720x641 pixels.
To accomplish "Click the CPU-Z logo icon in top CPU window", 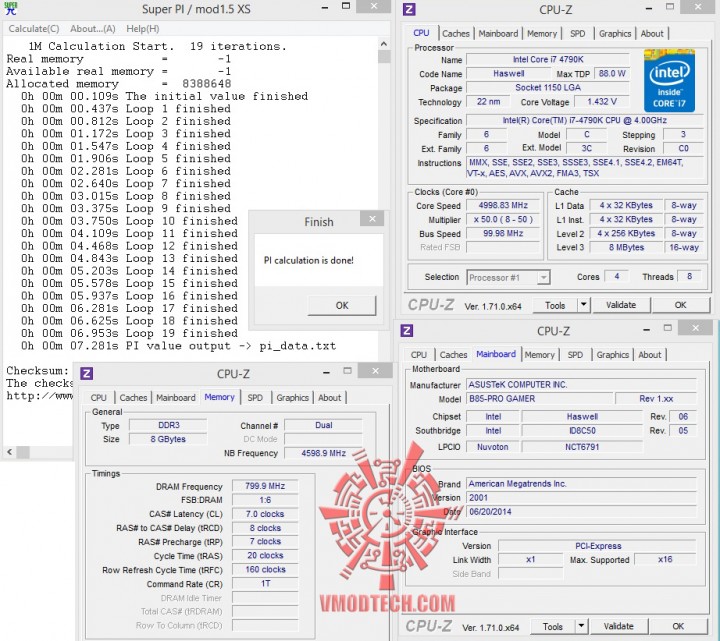I will tap(409, 9).
